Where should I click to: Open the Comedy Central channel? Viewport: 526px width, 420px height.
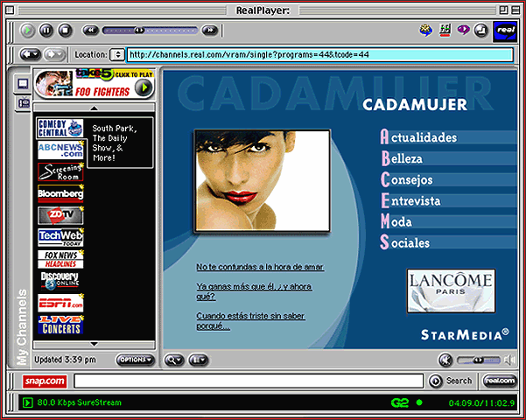(x=60, y=128)
